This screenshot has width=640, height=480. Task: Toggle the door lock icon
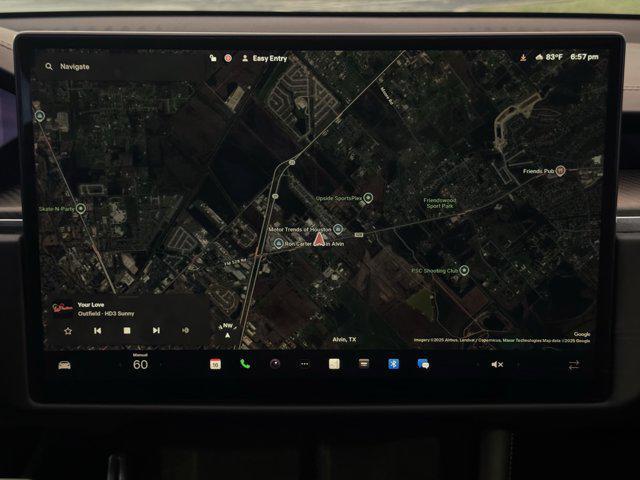213,58
